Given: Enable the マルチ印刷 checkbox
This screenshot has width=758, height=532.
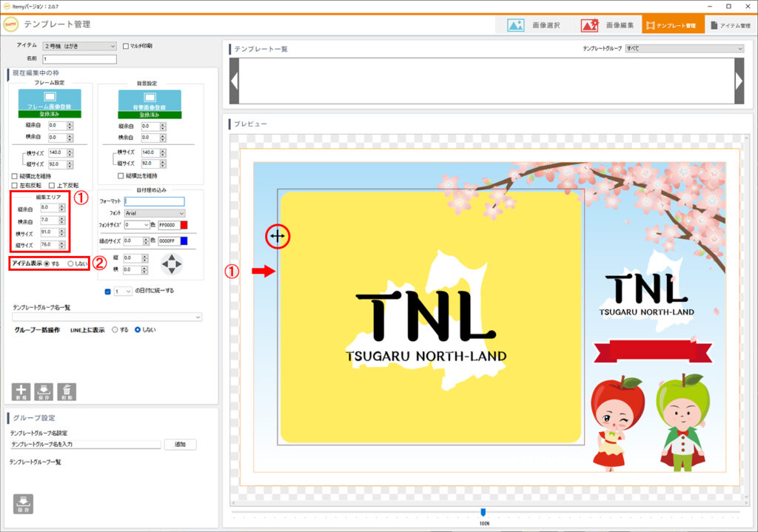Looking at the screenshot, I should point(125,46).
